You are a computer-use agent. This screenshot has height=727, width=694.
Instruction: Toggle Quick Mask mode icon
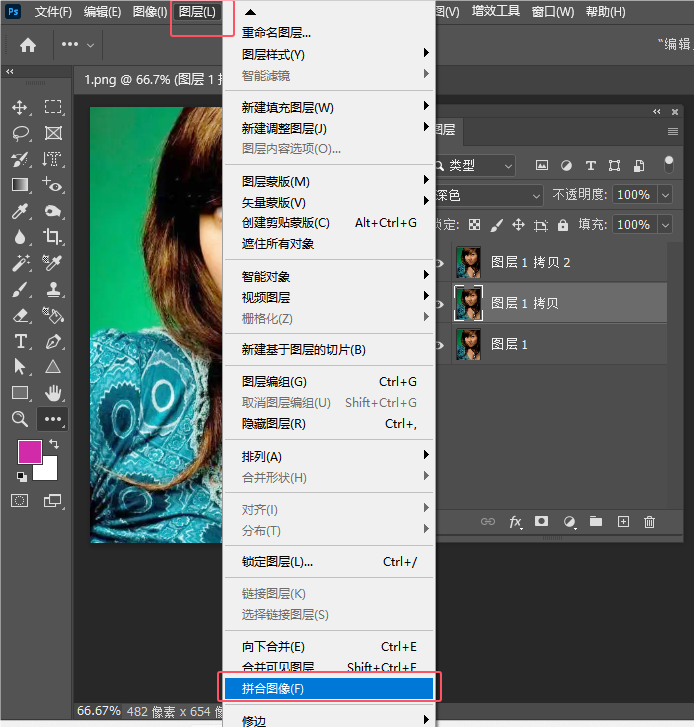[x=19, y=501]
